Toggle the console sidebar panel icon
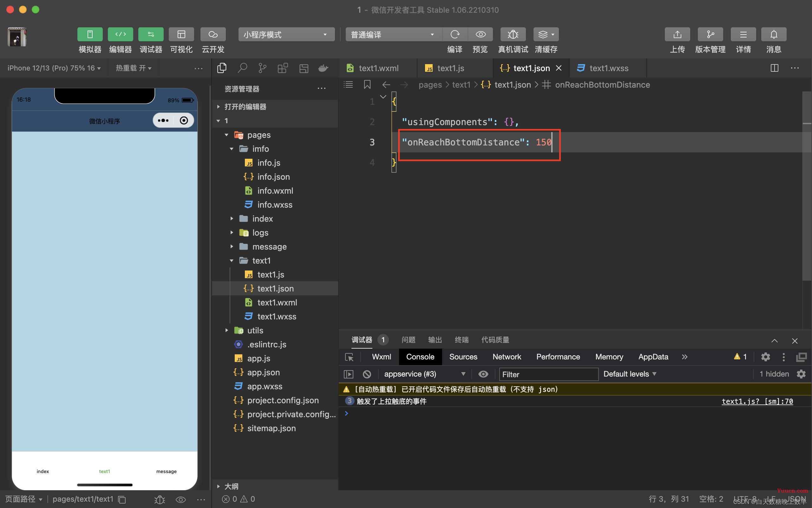Image resolution: width=812 pixels, height=508 pixels. [349, 374]
